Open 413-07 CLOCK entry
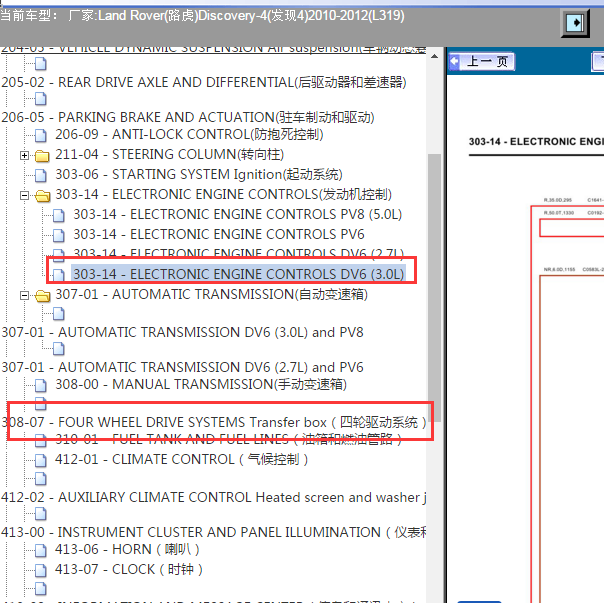Screen dimensions: 604x603 pos(129,569)
